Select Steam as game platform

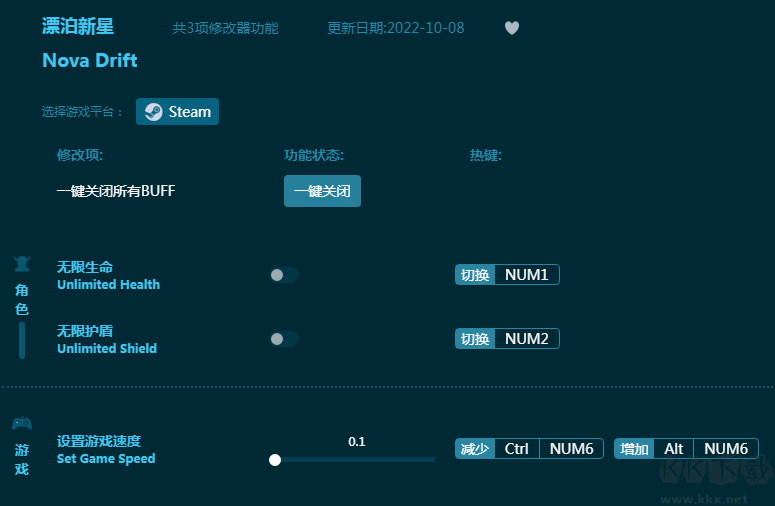pyautogui.click(x=177, y=112)
